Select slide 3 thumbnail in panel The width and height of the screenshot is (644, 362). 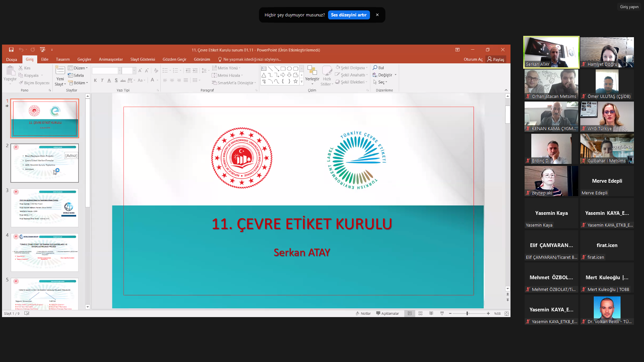click(x=45, y=208)
